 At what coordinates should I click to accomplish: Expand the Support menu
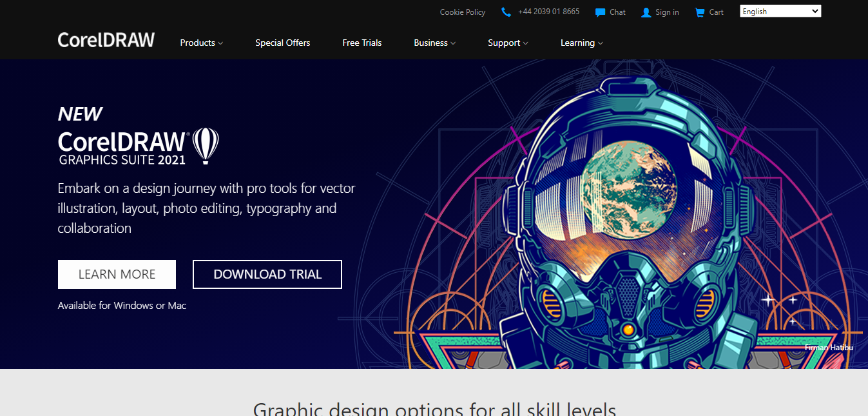(x=508, y=43)
